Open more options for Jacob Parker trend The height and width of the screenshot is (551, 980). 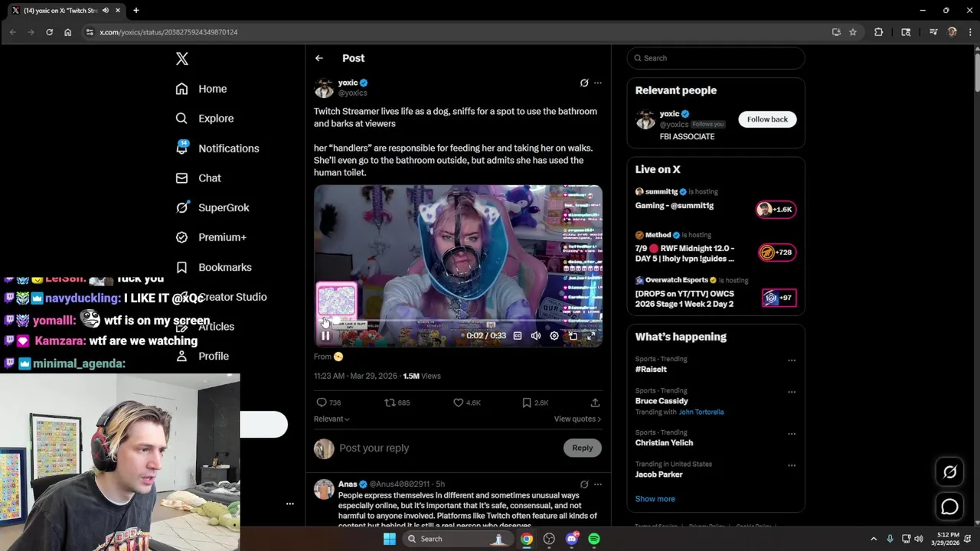pyautogui.click(x=792, y=465)
